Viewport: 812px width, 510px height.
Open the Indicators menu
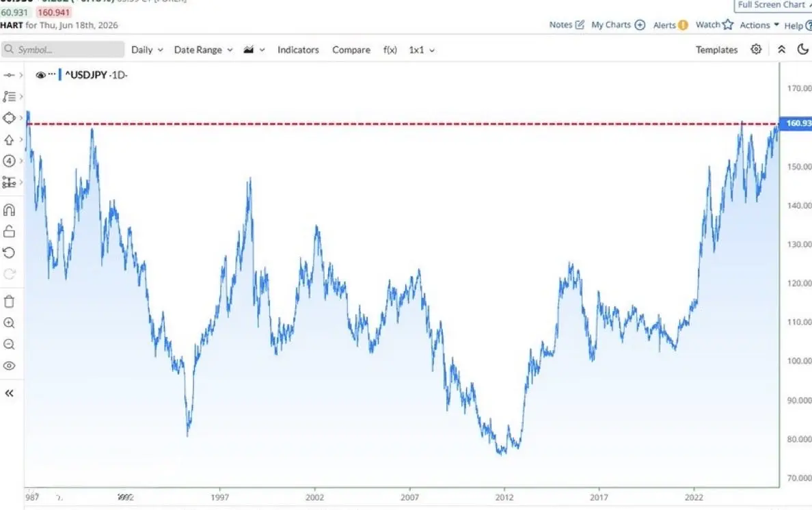[298, 50]
